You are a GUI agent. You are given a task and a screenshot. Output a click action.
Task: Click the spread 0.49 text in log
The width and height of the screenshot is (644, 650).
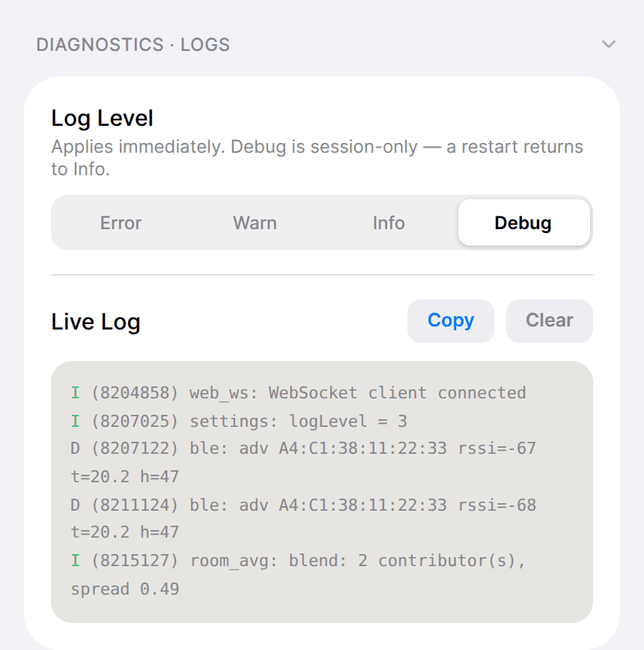(125, 589)
